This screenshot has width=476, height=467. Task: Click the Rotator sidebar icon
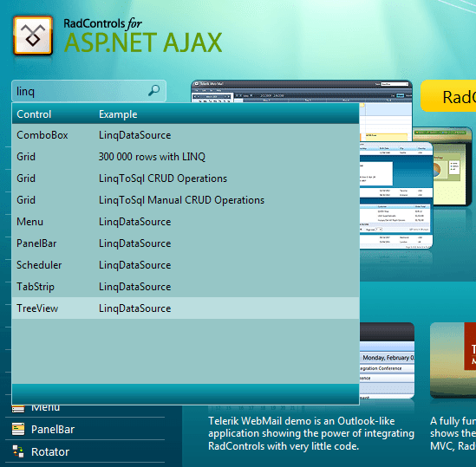(18, 451)
